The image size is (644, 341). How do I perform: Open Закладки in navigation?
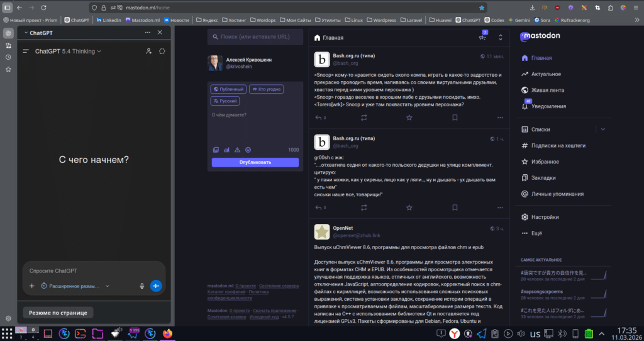point(538,178)
